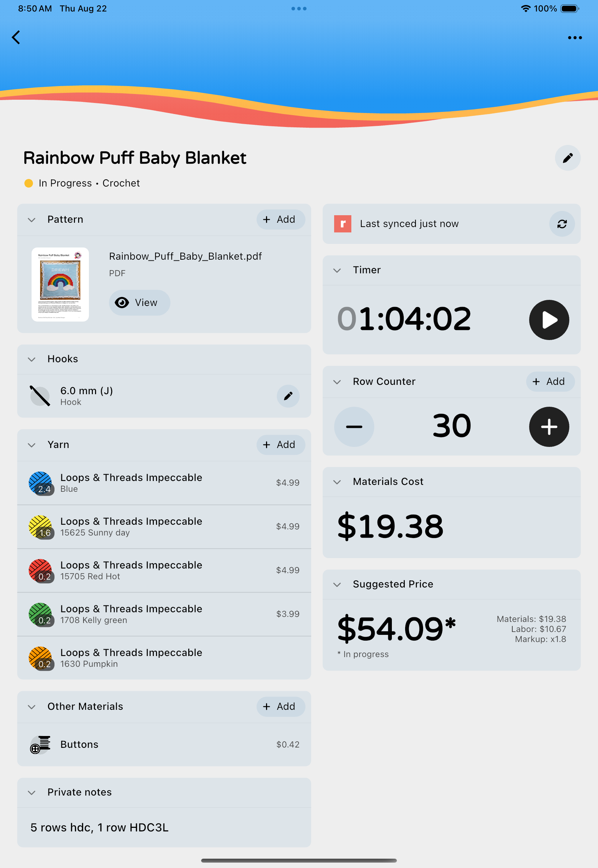The image size is (598, 868).
Task: Open the three-dot more options menu
Action: coord(574,37)
